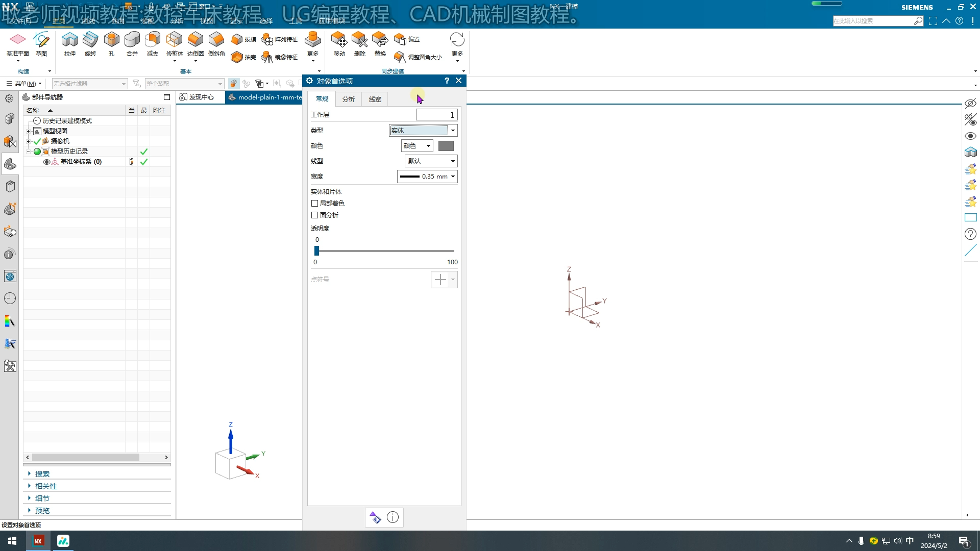Click the information button at dialog bottom
The height and width of the screenshot is (551, 980).
[393, 517]
